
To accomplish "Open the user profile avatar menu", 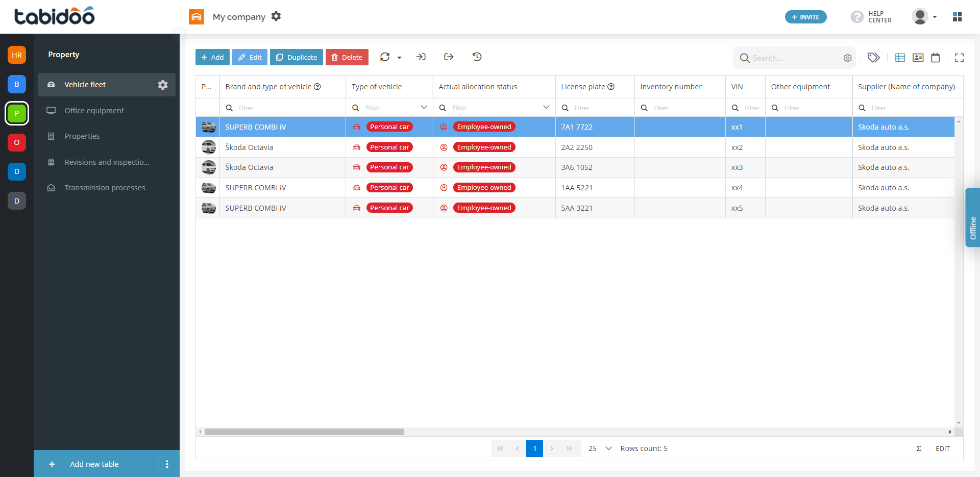I will 924,16.
